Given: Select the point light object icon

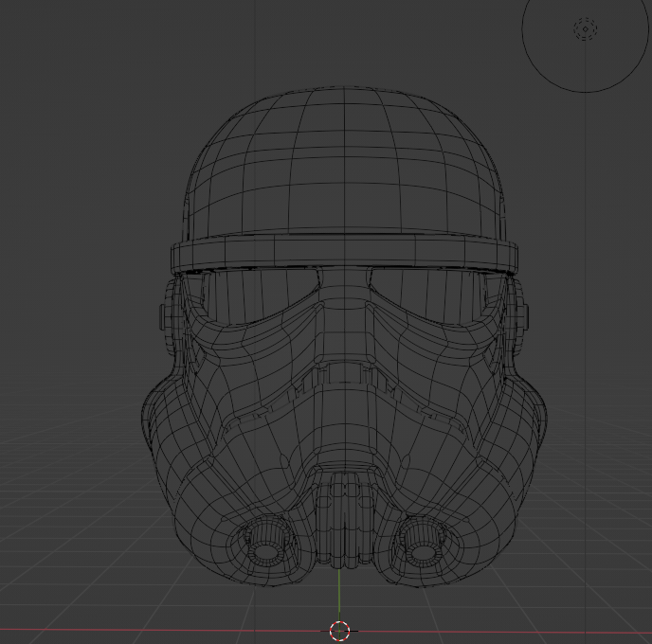Looking at the screenshot, I should click(x=585, y=29).
